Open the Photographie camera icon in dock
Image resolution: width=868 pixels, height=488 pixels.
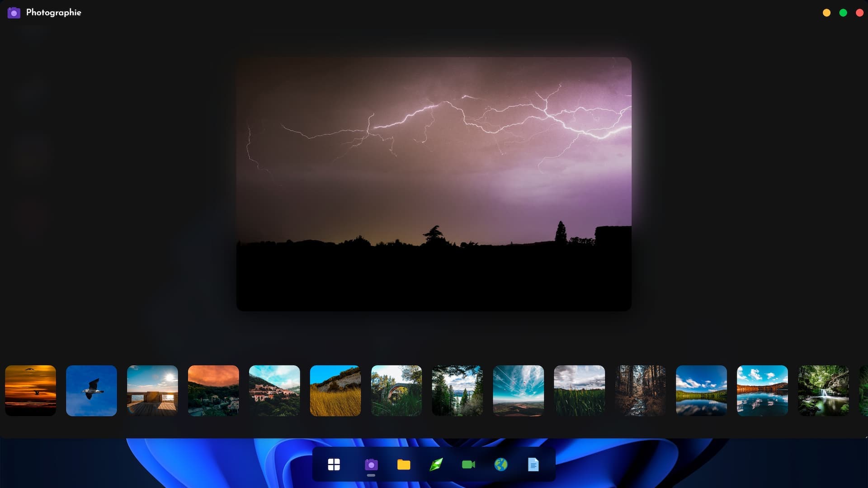point(371,464)
